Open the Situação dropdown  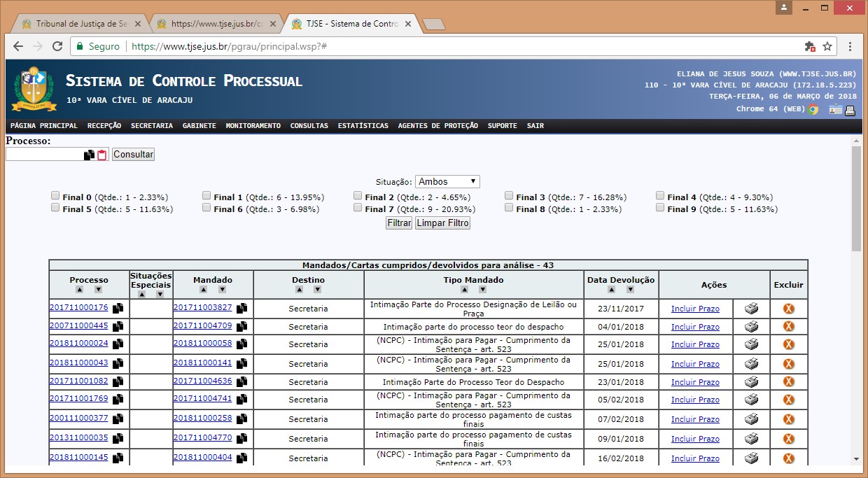tap(447, 181)
